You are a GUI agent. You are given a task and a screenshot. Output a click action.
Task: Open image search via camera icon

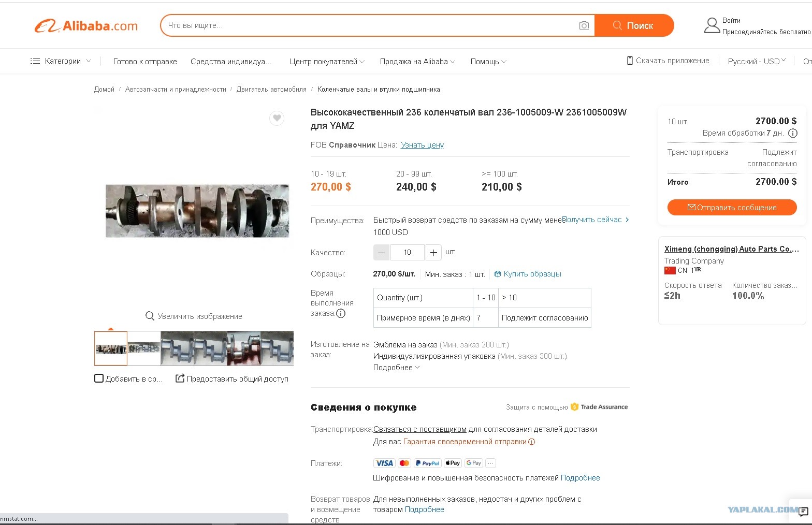(584, 25)
